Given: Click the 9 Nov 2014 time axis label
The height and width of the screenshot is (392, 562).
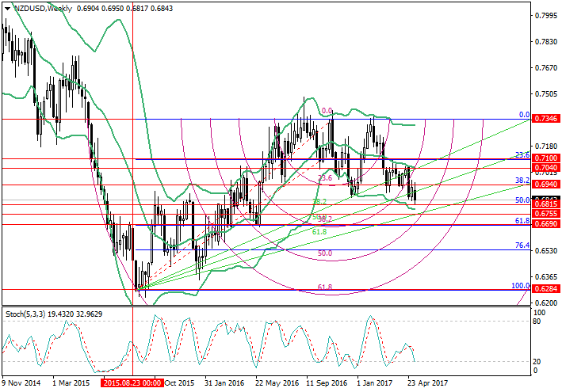Looking at the screenshot, I should click(21, 383).
